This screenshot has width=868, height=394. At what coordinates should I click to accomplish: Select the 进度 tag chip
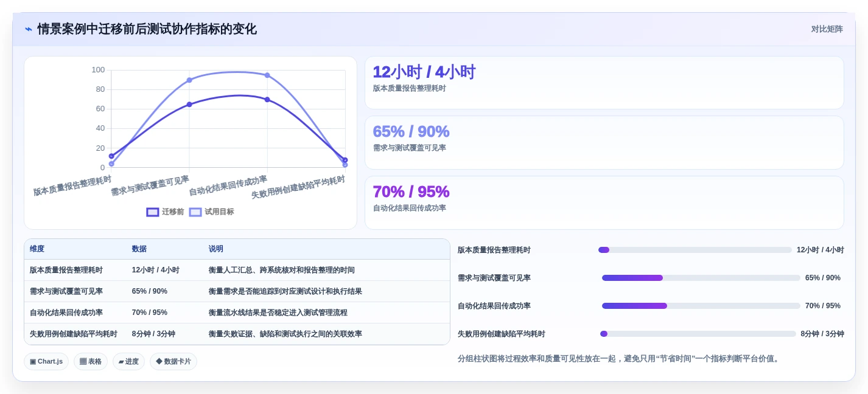click(128, 361)
